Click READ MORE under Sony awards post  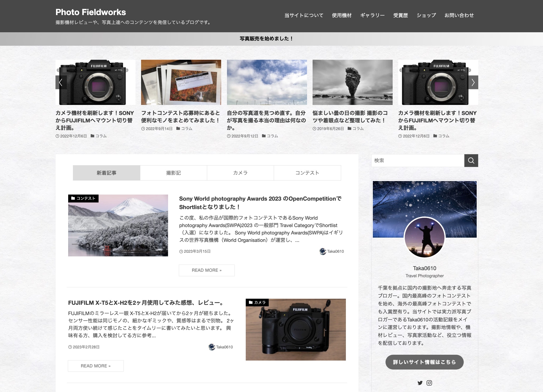[x=207, y=270]
